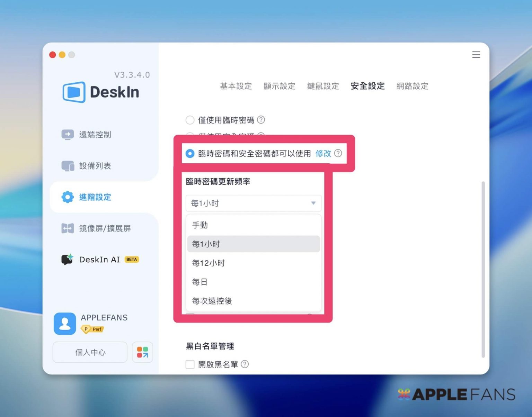Screen dimensions: 532x417
Task: Open the 設備列表 device list icon
Action: click(68, 166)
